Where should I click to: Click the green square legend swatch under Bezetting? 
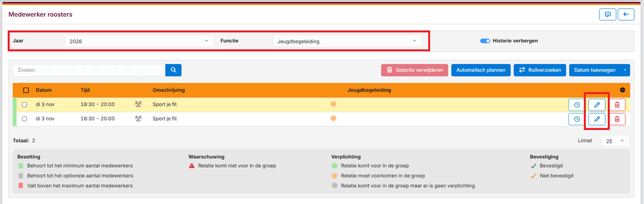20,166
